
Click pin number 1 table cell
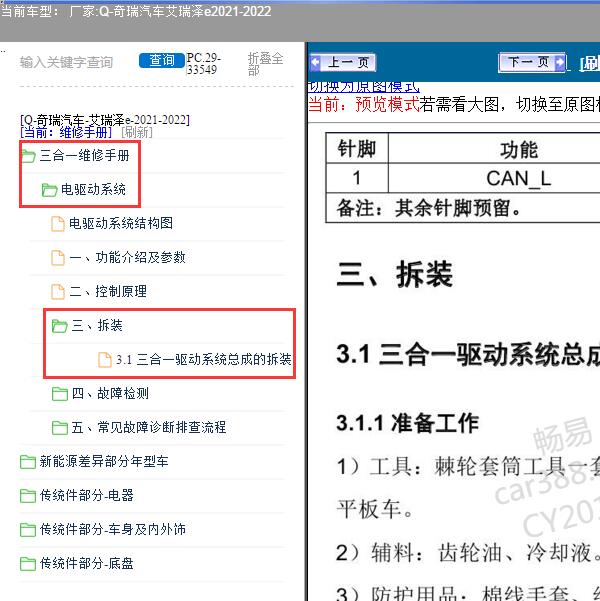(357, 179)
